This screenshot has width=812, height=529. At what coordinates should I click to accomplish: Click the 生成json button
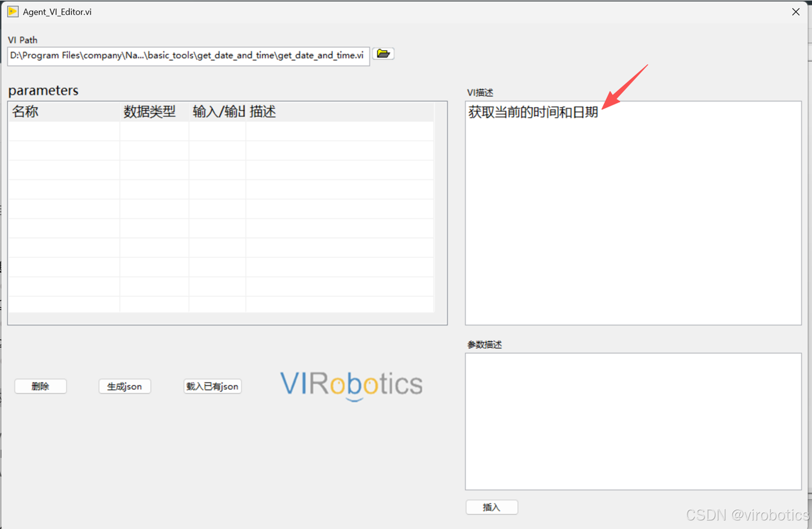[x=124, y=387]
